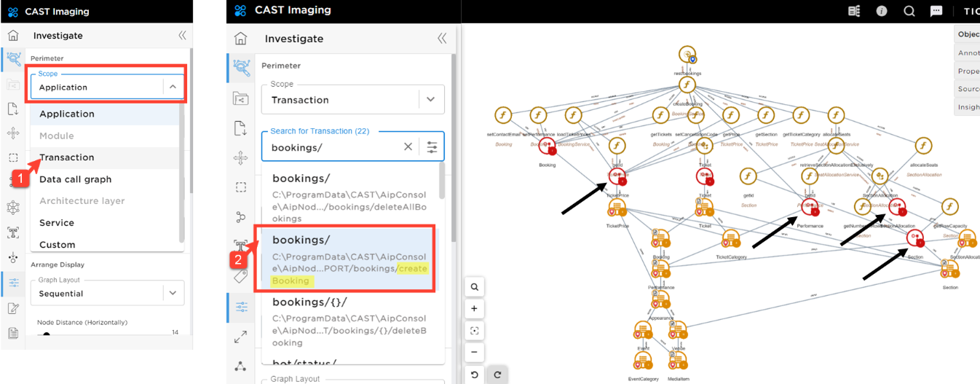Select getRowCapacity function node

point(949,207)
